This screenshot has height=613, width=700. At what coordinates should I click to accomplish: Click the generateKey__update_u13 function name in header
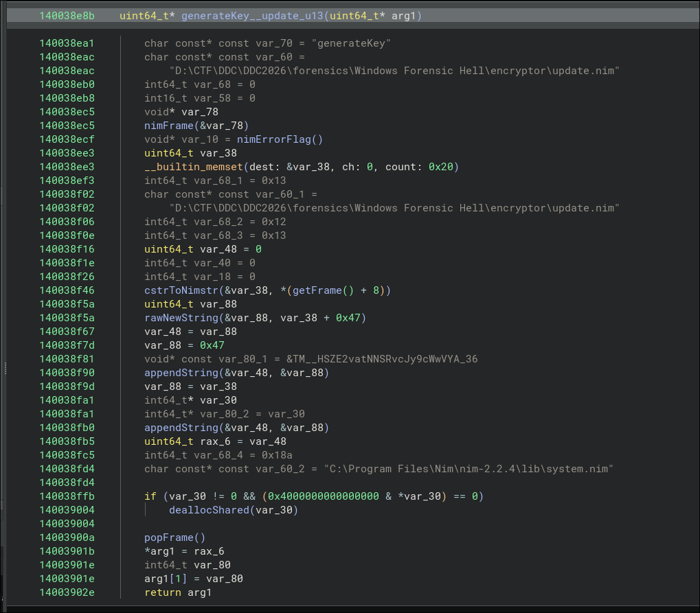click(252, 16)
